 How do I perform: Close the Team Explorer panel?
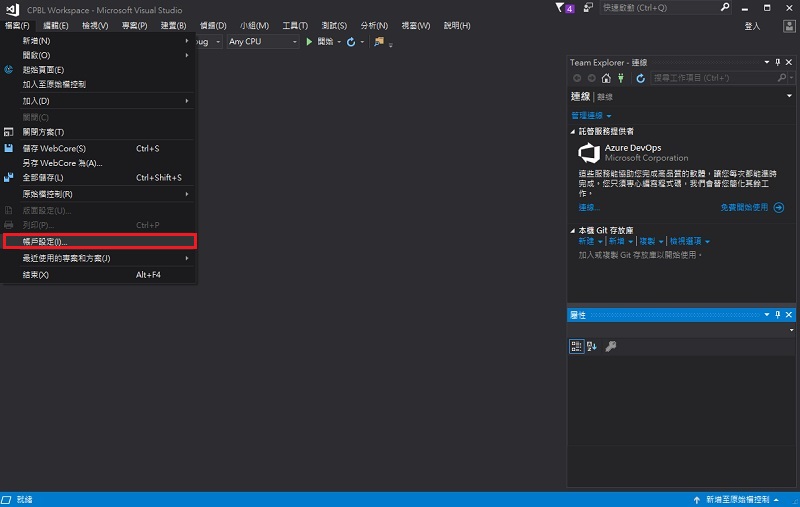point(789,62)
